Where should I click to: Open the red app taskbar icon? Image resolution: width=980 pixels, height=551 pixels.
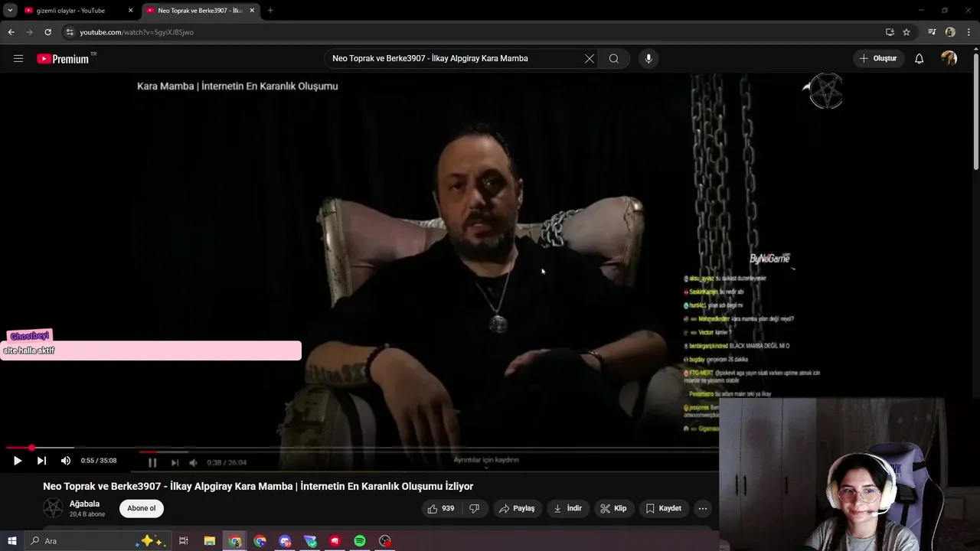coord(335,541)
